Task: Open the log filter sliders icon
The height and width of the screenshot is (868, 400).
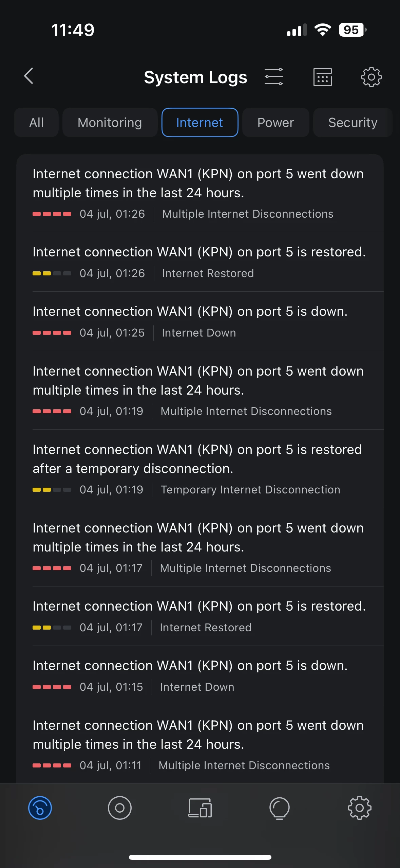Action: pos(273,77)
